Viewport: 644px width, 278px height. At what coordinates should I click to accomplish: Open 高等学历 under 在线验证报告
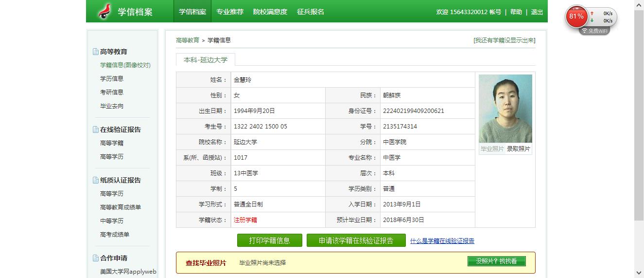(112, 157)
